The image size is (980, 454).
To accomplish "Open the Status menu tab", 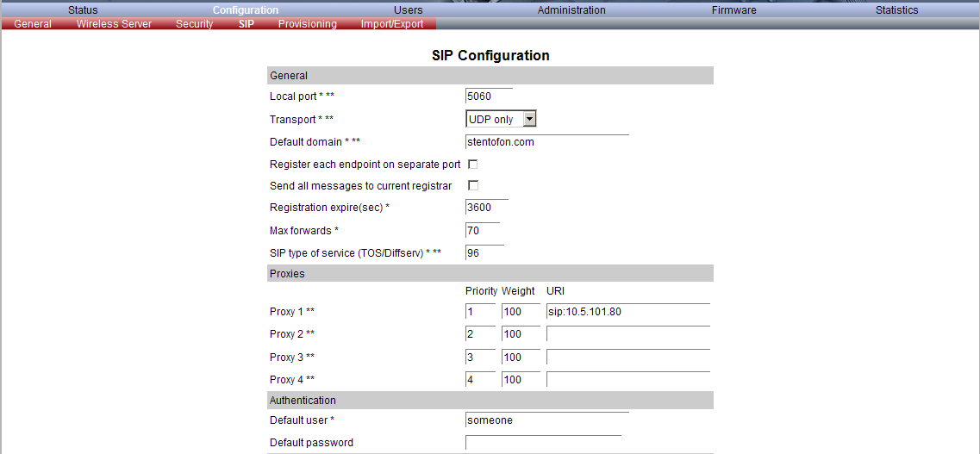I will [x=83, y=10].
